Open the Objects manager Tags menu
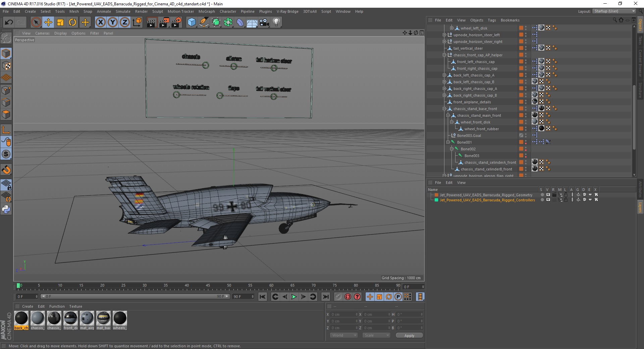 click(x=492, y=20)
